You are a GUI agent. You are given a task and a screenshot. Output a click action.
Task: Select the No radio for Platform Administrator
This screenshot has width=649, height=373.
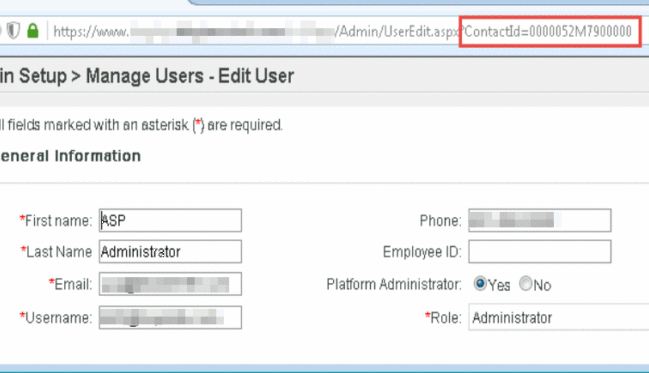[x=526, y=284]
